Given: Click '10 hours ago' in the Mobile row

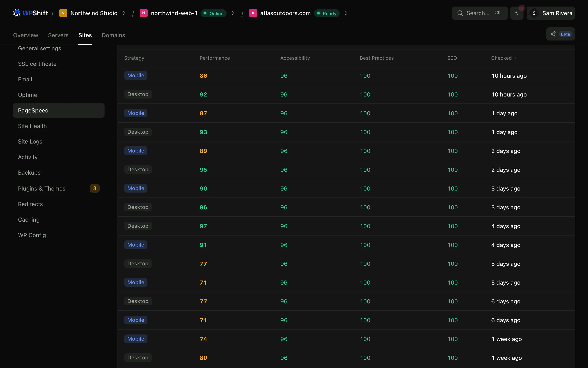Looking at the screenshot, I should [x=509, y=76].
